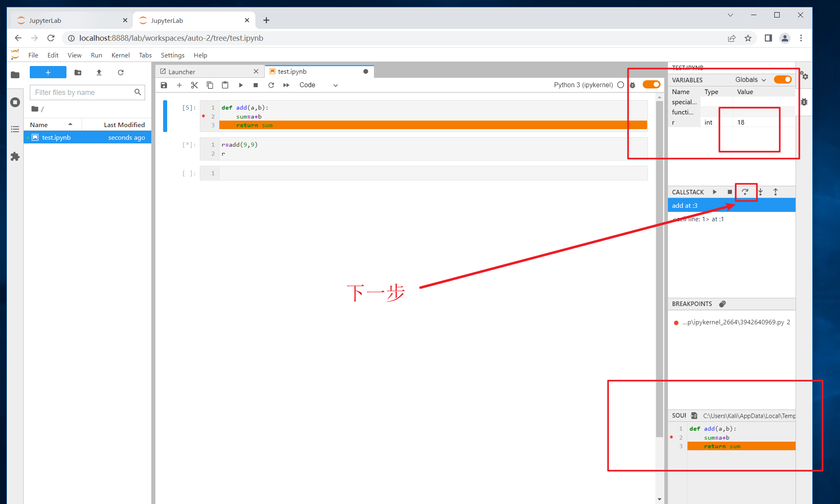Open the extension manager puzzle icon
Screen dimensions: 840x504
pos(15,156)
